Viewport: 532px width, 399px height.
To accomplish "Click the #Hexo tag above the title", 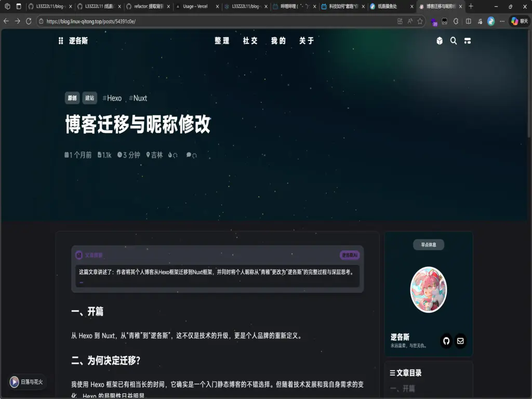I will click(112, 98).
